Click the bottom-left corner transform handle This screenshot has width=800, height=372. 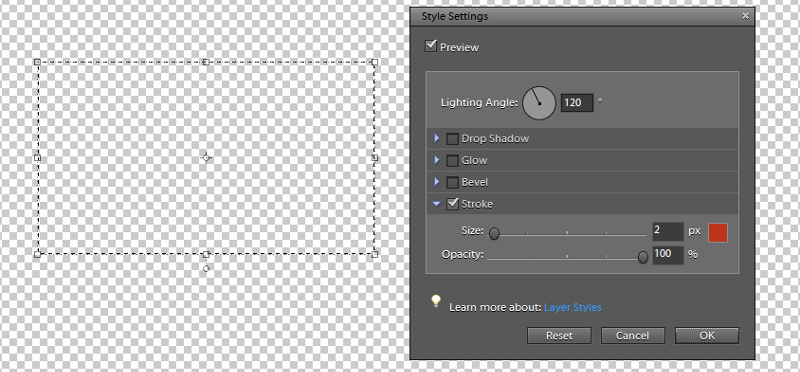37,254
